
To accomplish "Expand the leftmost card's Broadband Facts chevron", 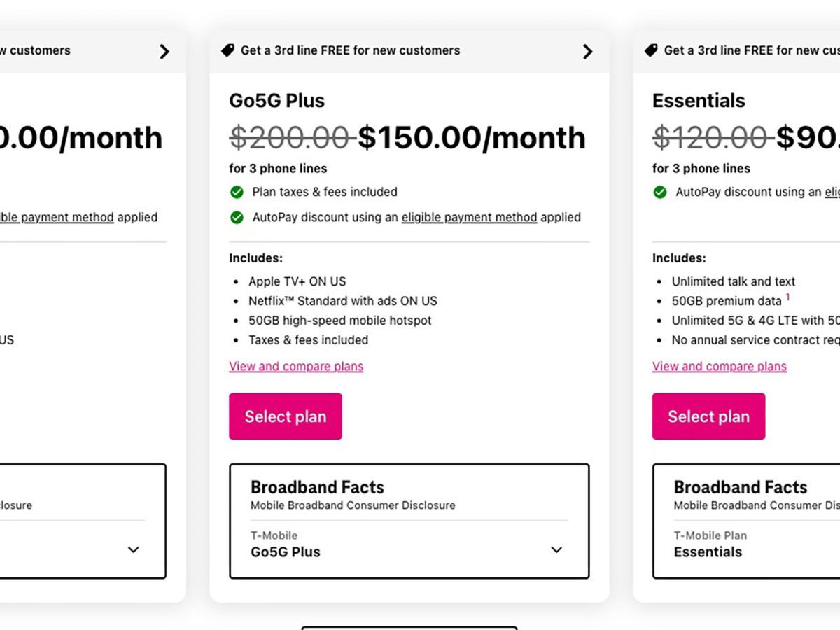I will [x=133, y=549].
